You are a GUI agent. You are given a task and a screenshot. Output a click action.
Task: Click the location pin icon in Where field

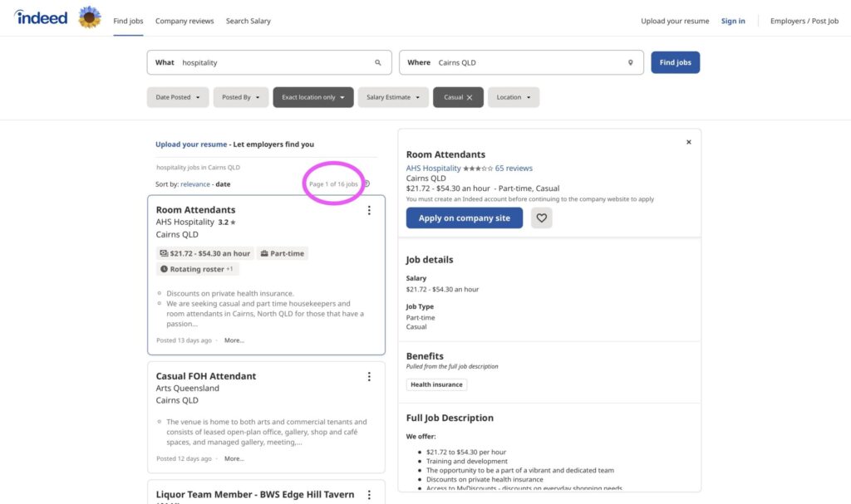630,62
